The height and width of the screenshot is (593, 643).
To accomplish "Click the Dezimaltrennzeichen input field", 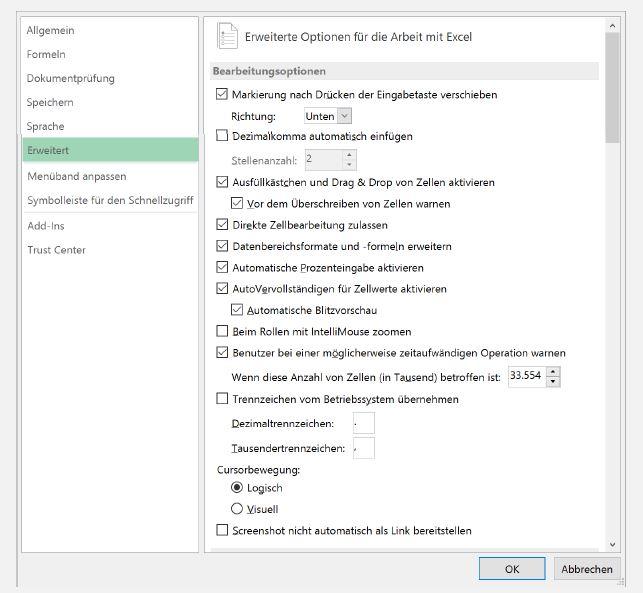I will click(364, 423).
